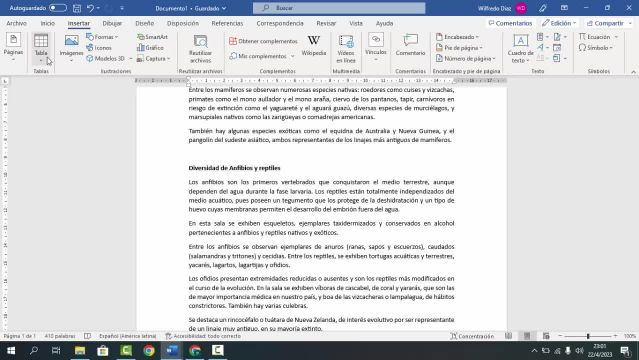Open the Ayuda tab

click(384, 23)
